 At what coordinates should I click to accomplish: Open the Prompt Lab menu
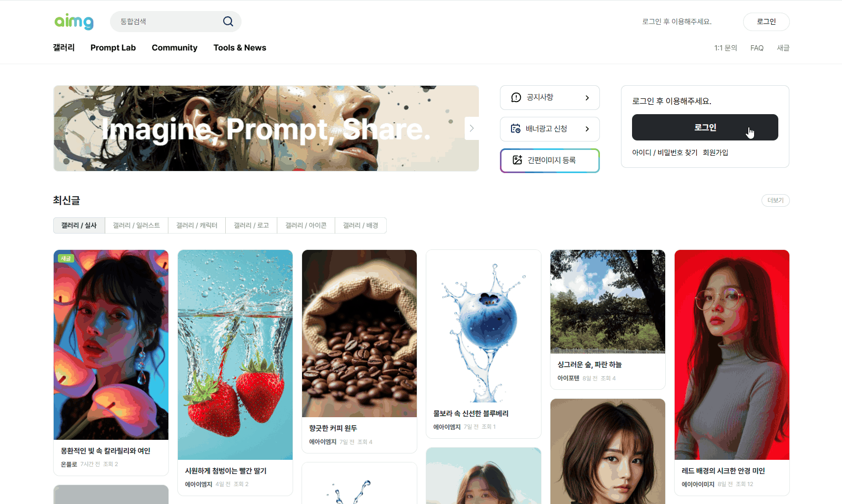point(113,47)
